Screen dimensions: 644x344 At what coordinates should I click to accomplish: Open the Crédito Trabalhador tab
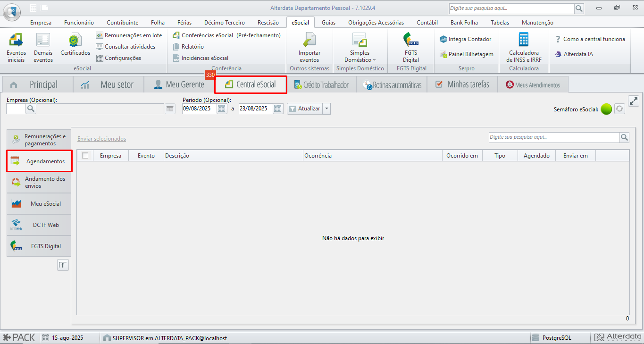(321, 85)
